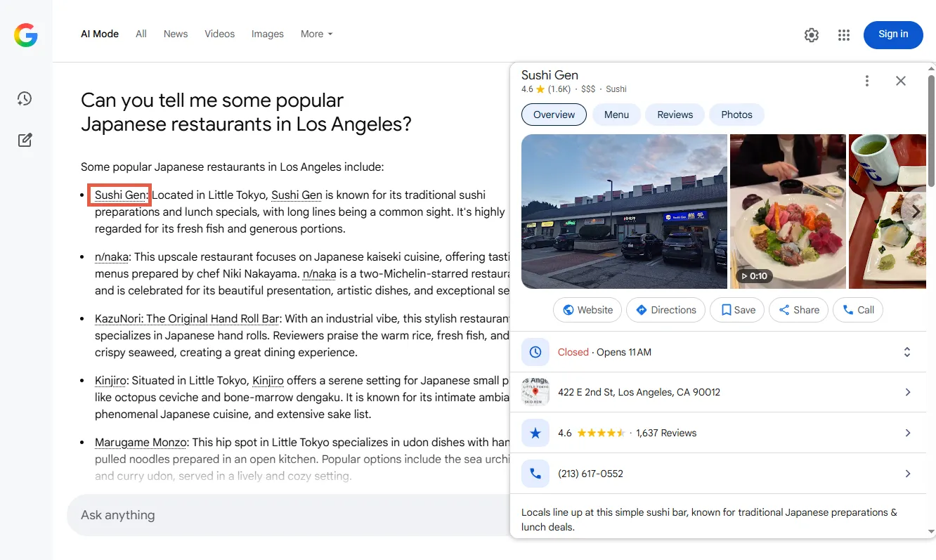The image size is (936, 560).
Task: Open the Marugame Monzo link
Action: (141, 442)
